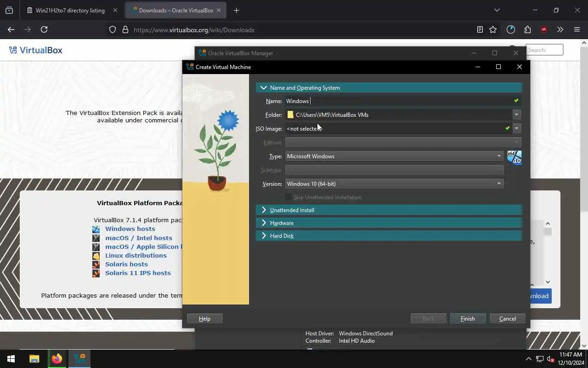Click the Cancel button

[x=508, y=318]
